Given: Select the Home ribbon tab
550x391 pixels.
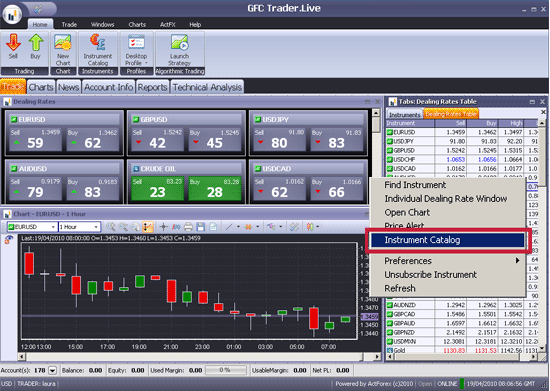Looking at the screenshot, I should pyautogui.click(x=40, y=25).
